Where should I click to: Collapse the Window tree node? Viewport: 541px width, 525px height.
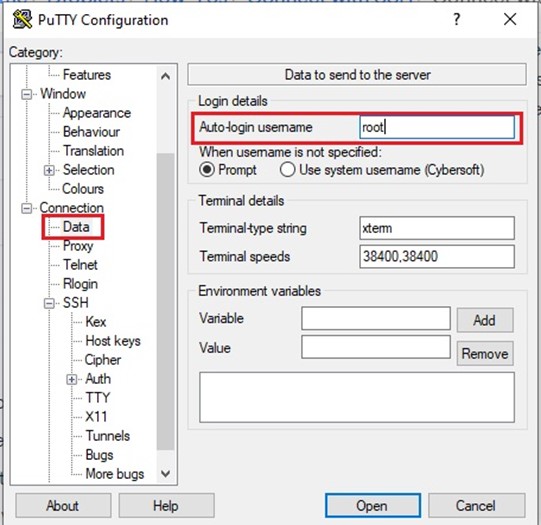click(27, 94)
